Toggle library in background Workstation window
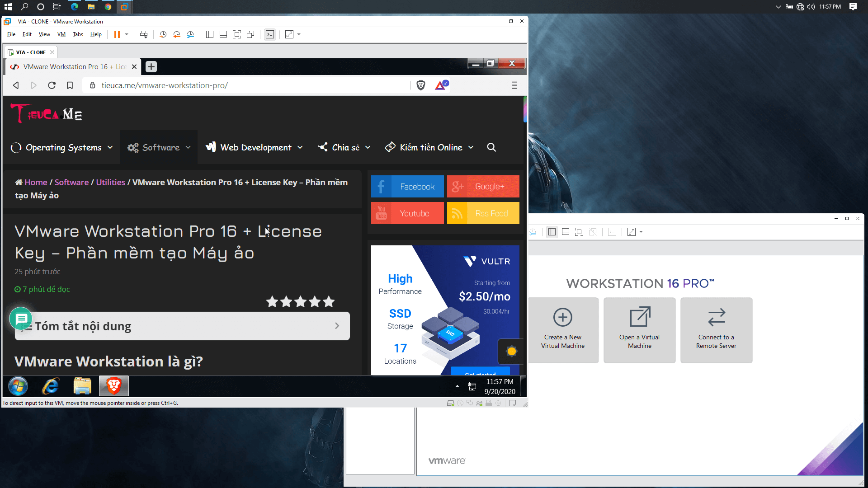This screenshot has height=488, width=868. (552, 232)
